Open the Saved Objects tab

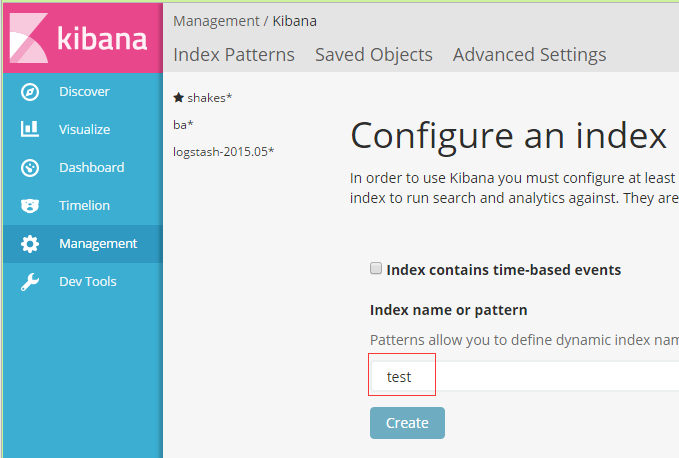pos(374,55)
